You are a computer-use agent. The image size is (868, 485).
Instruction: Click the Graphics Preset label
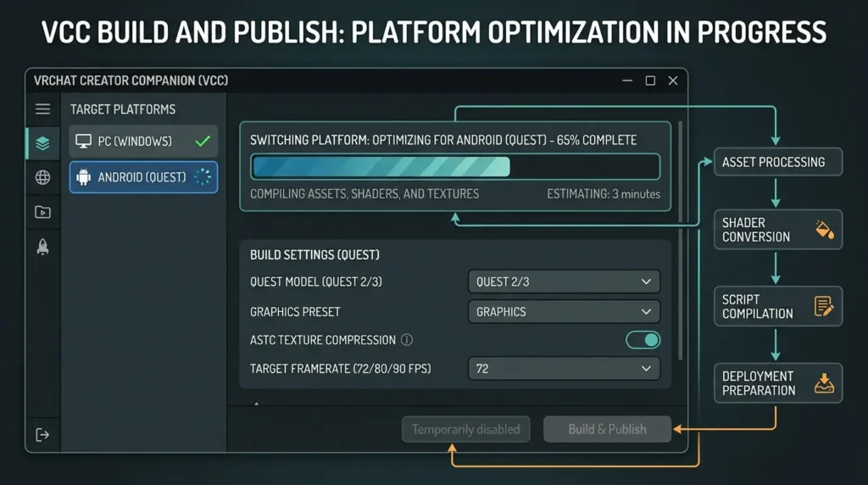(x=295, y=312)
